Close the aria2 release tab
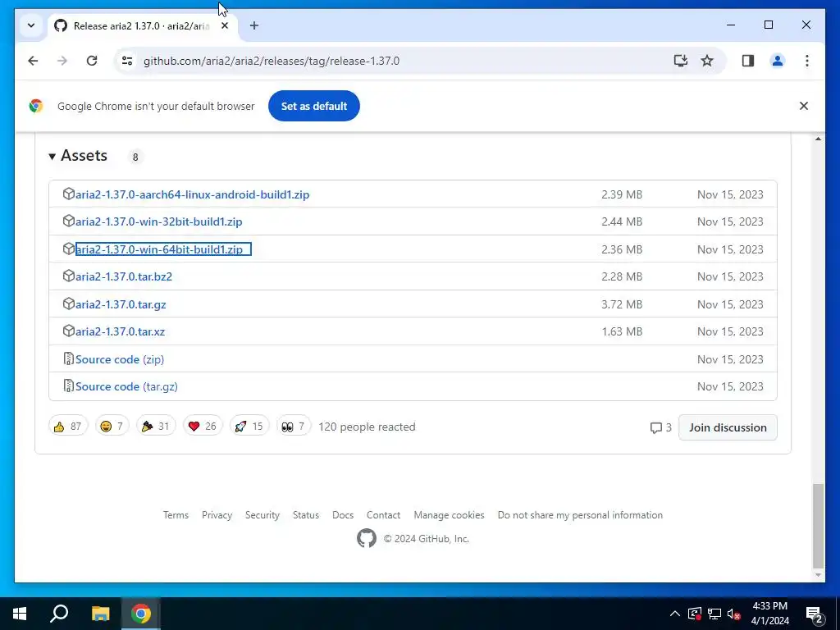The width and height of the screenshot is (840, 630). point(225,25)
